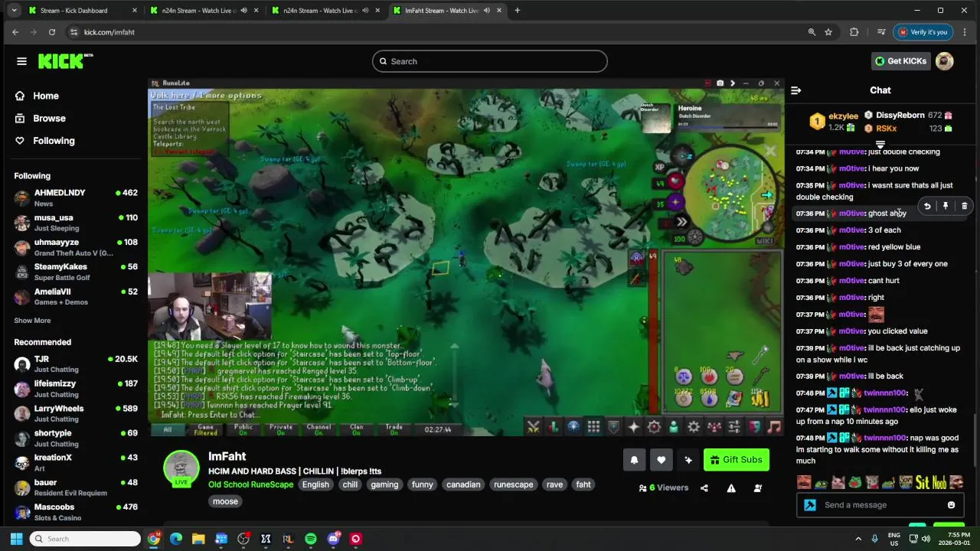Screen dimensions: 980x551
Task: Follow the channel with the heart button
Action: (x=661, y=460)
